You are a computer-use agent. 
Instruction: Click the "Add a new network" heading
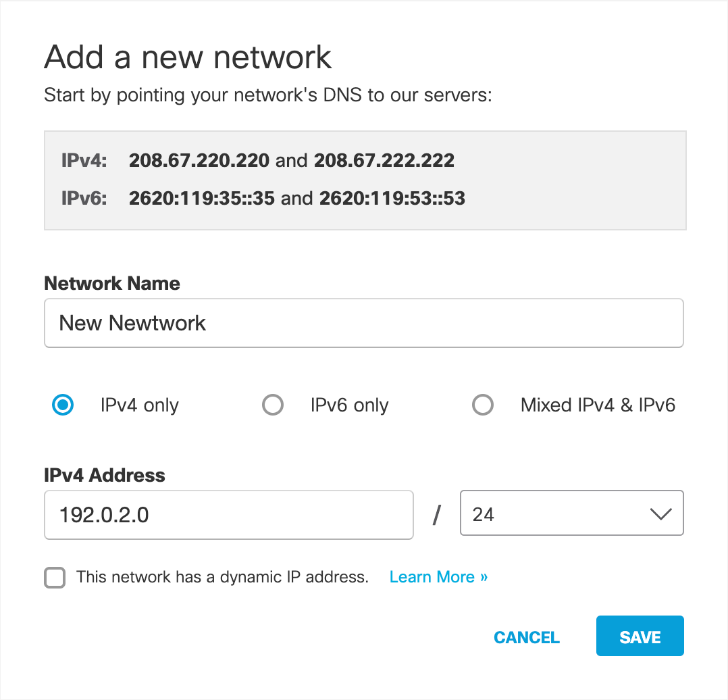(x=188, y=57)
